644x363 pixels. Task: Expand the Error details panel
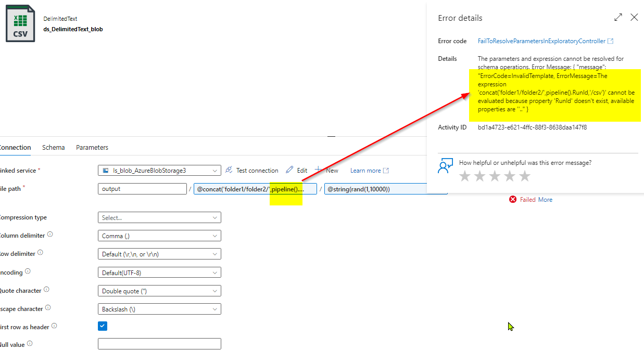click(618, 17)
